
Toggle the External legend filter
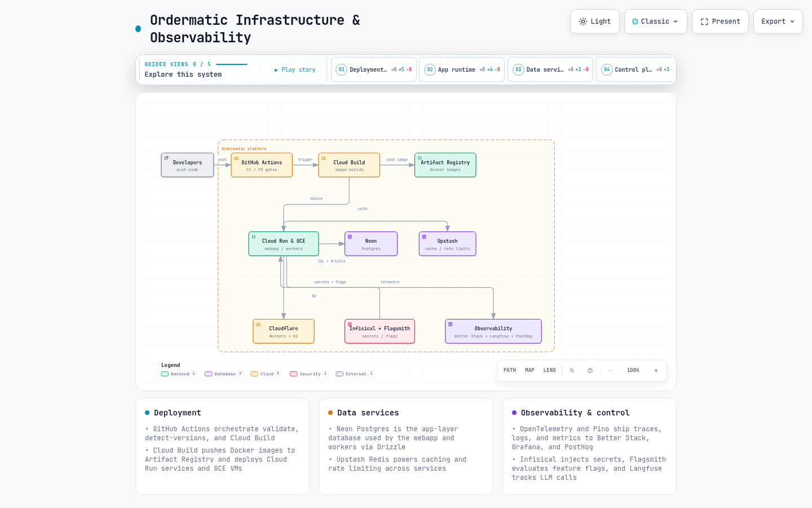(355, 374)
